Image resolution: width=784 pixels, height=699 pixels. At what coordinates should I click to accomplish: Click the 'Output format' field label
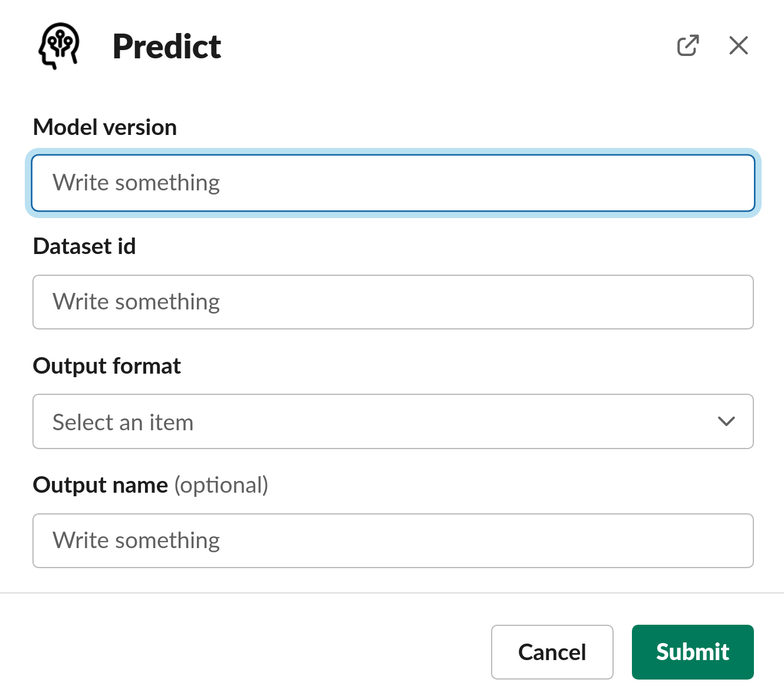(x=107, y=366)
